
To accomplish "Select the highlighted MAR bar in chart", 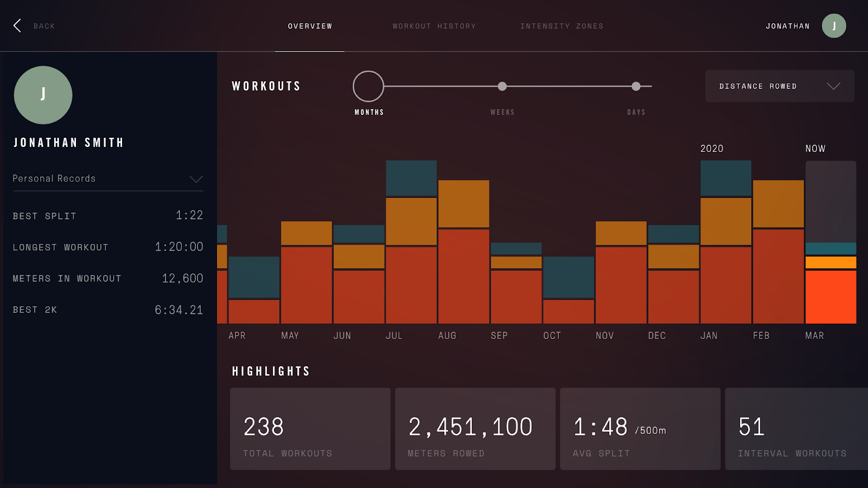I will coord(831,282).
